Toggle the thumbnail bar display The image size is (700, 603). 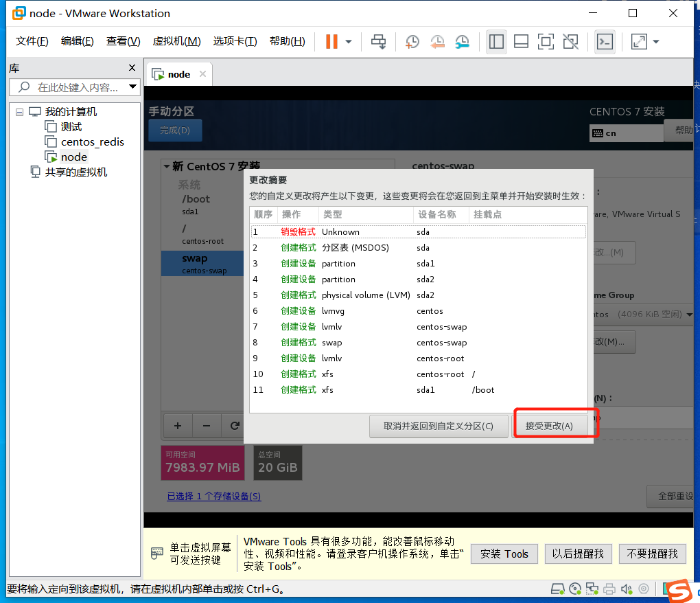tap(521, 42)
